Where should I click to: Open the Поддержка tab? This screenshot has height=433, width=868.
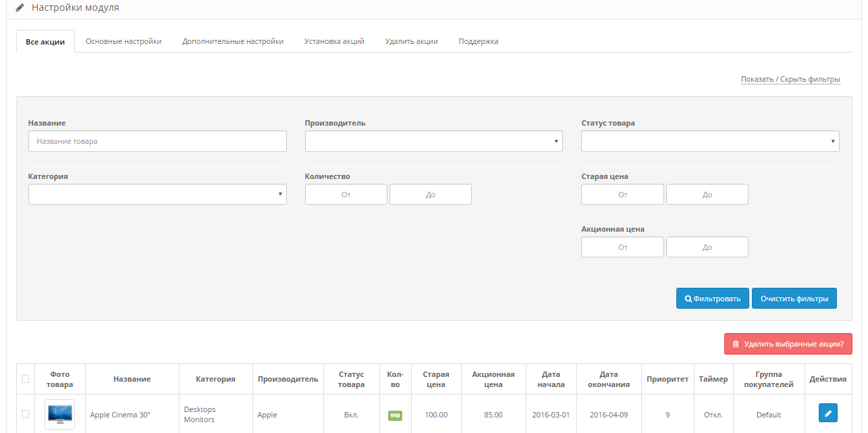point(479,41)
